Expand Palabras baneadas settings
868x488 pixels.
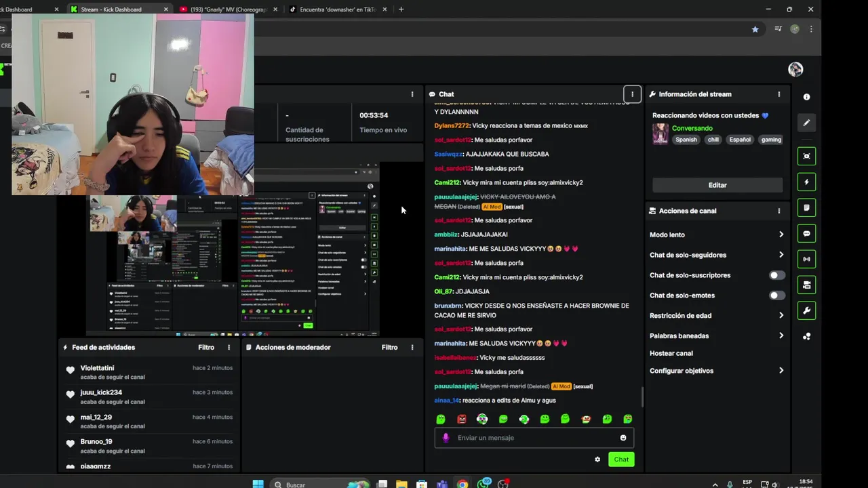coord(781,335)
